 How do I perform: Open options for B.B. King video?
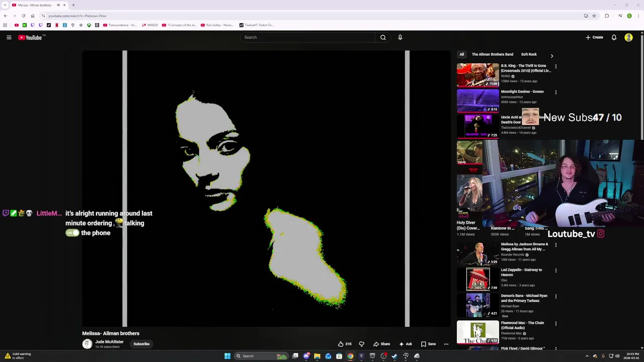point(555,66)
